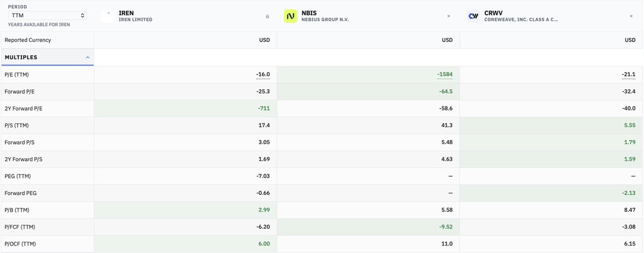Select the MULTIPLES section header

(47, 57)
